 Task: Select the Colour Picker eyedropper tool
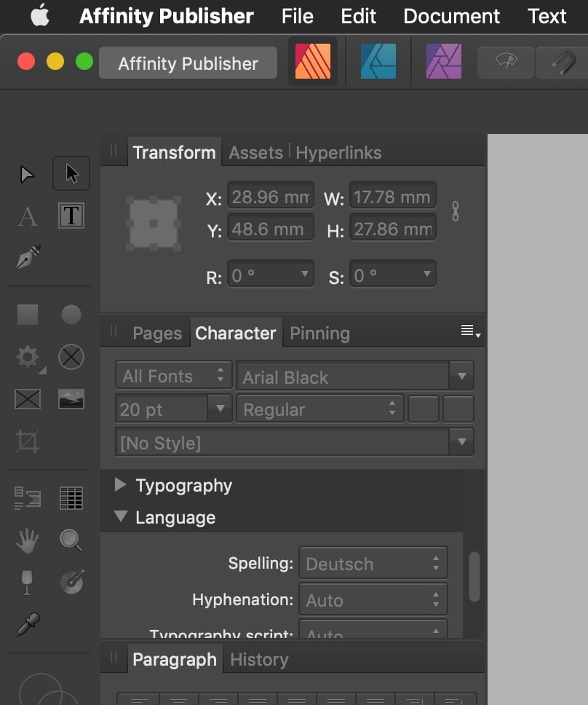click(28, 623)
